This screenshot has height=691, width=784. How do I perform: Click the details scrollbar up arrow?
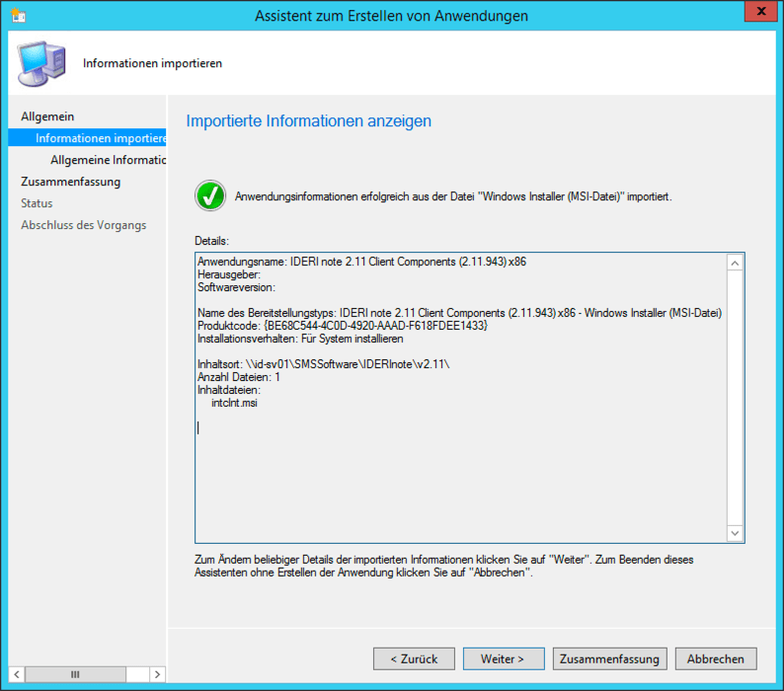tap(735, 263)
